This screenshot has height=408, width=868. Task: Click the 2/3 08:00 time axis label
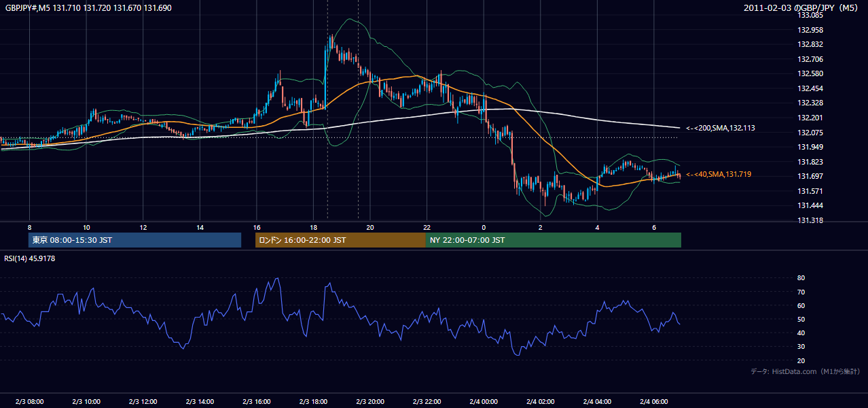pos(29,402)
